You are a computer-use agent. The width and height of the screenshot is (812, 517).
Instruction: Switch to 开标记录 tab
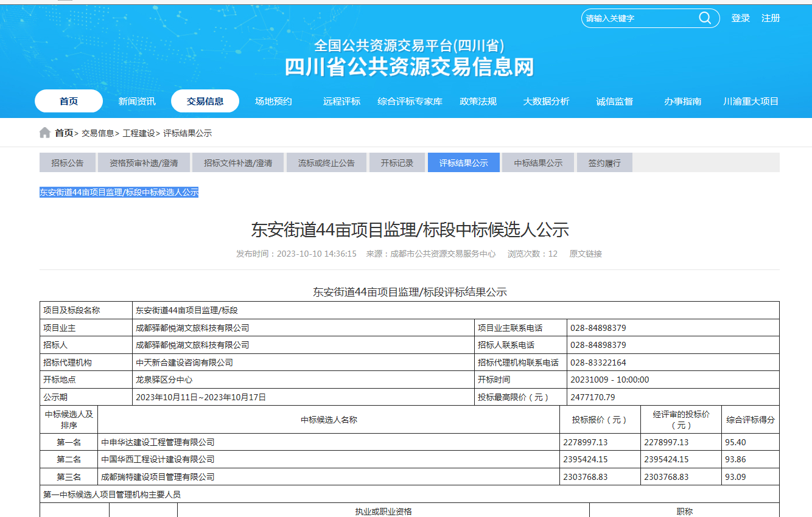click(x=397, y=163)
